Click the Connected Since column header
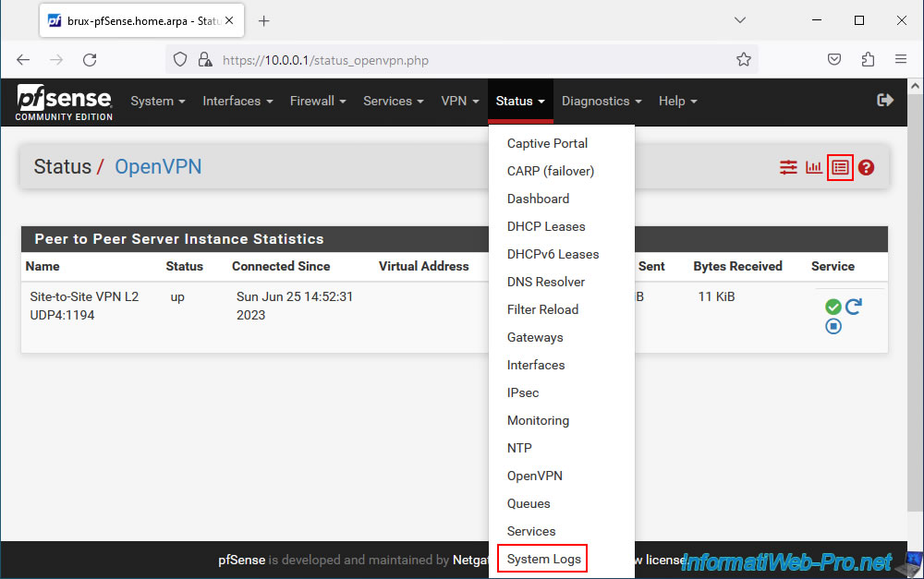This screenshot has height=579, width=924. [x=281, y=266]
